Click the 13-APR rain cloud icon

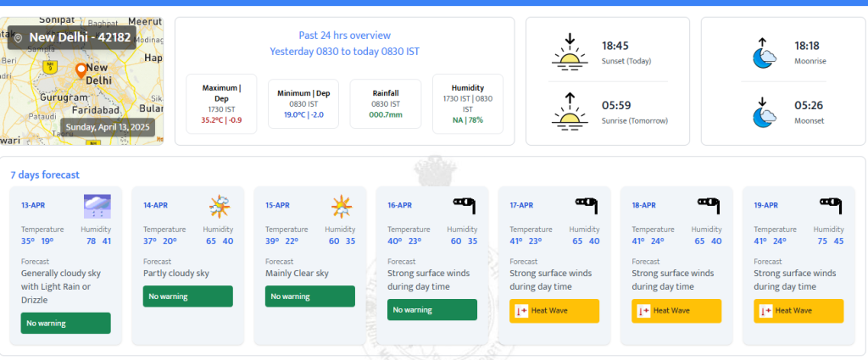click(x=97, y=207)
